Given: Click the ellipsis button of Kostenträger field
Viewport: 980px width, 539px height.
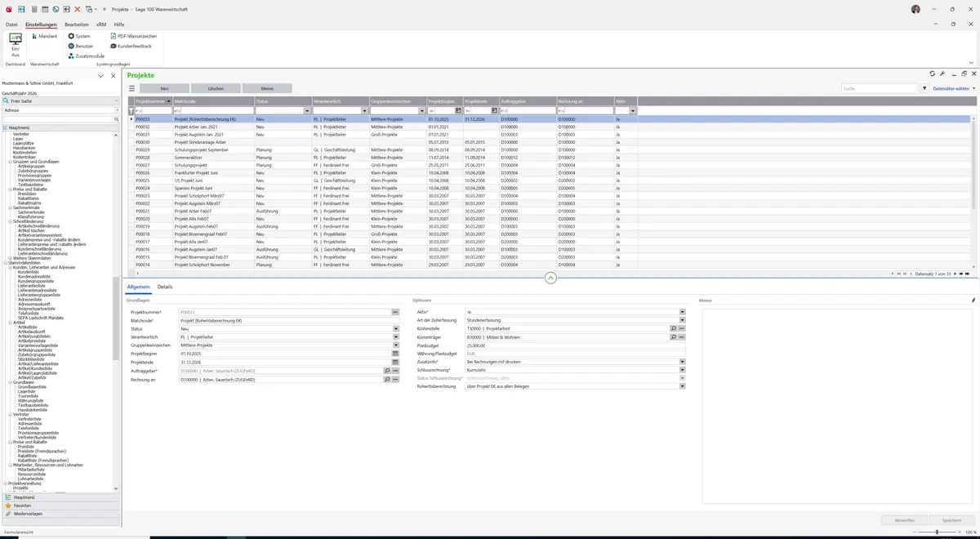Looking at the screenshot, I should 682,336.
